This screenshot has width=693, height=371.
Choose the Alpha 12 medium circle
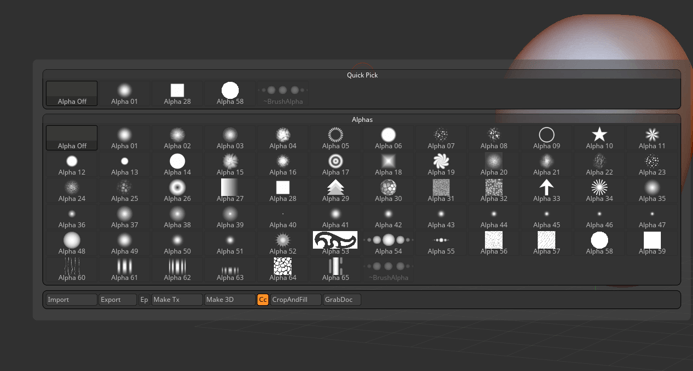pyautogui.click(x=72, y=164)
